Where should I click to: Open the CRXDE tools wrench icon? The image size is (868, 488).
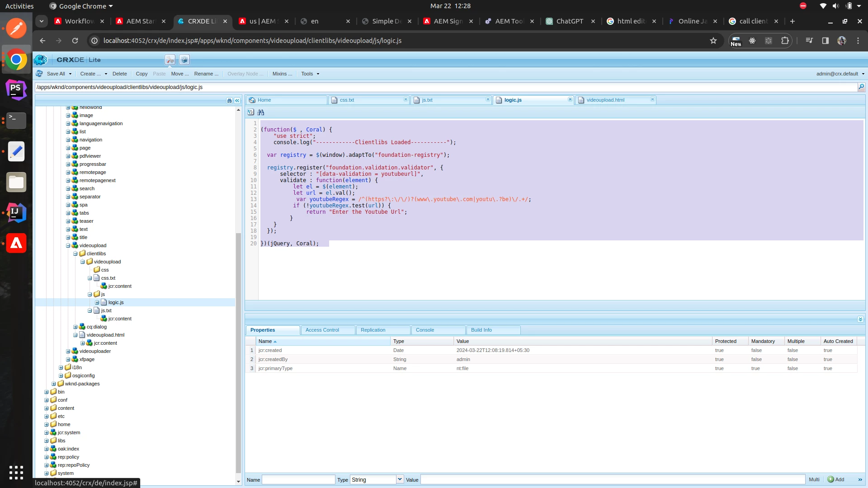tap(170, 60)
